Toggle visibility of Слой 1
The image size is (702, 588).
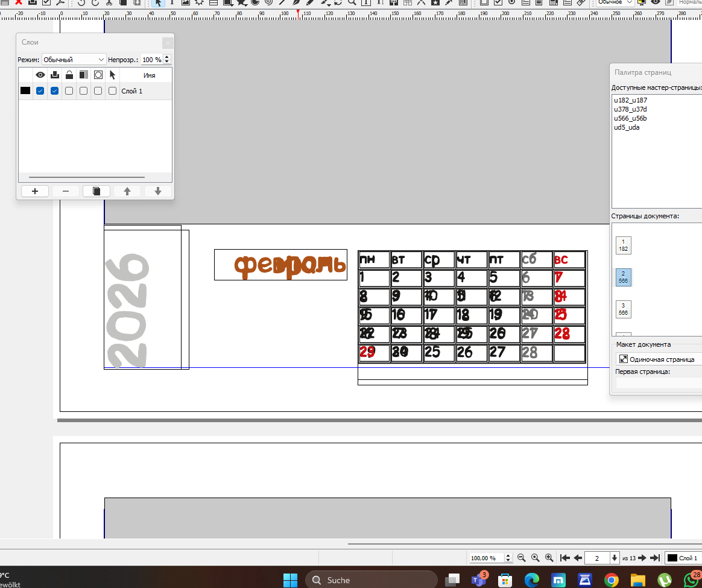point(40,91)
